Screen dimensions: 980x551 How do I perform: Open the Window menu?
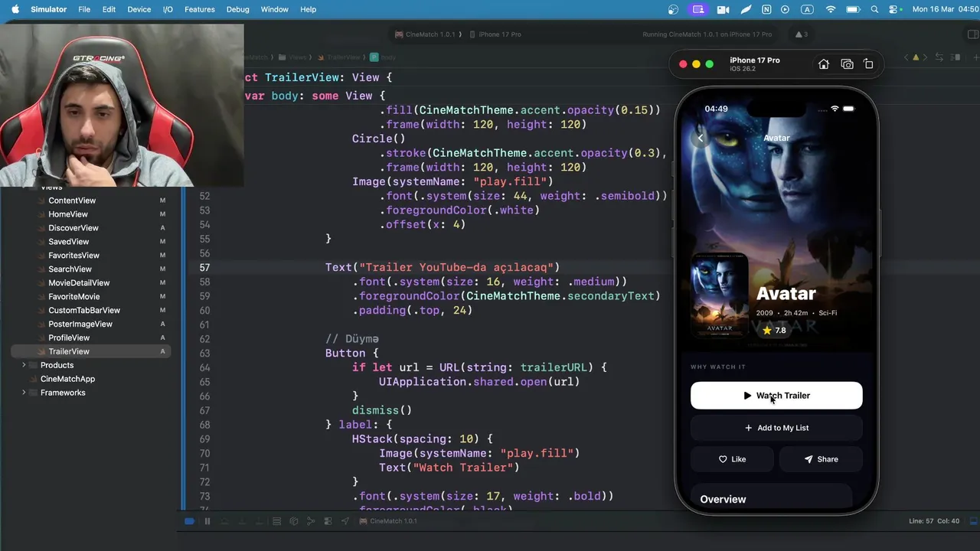pyautogui.click(x=274, y=9)
